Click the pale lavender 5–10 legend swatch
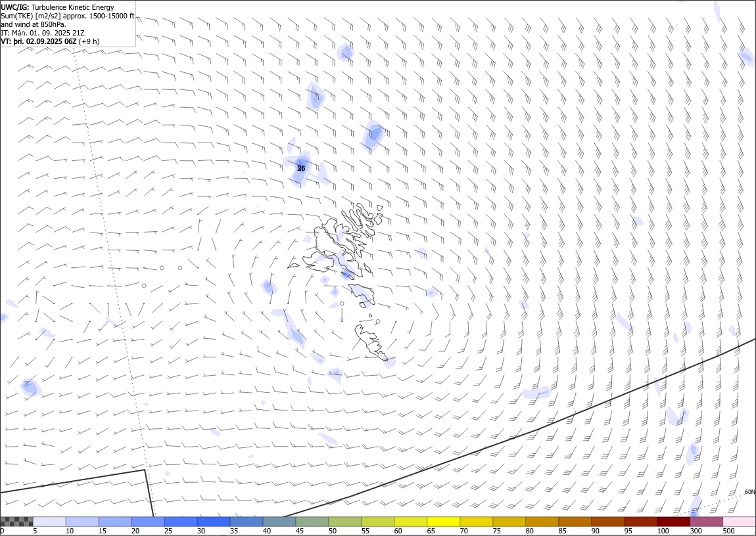The width and height of the screenshot is (756, 536). tap(50, 522)
